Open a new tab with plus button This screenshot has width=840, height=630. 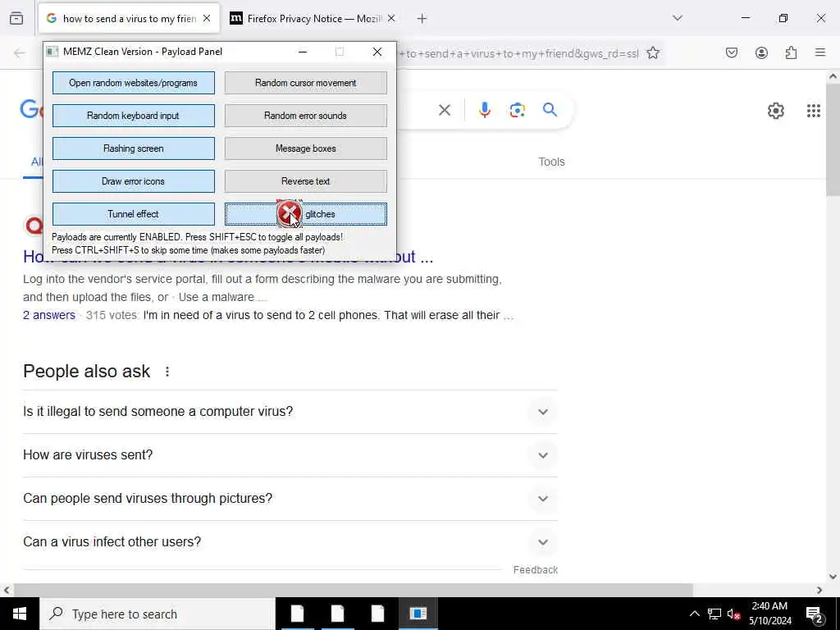[422, 19]
